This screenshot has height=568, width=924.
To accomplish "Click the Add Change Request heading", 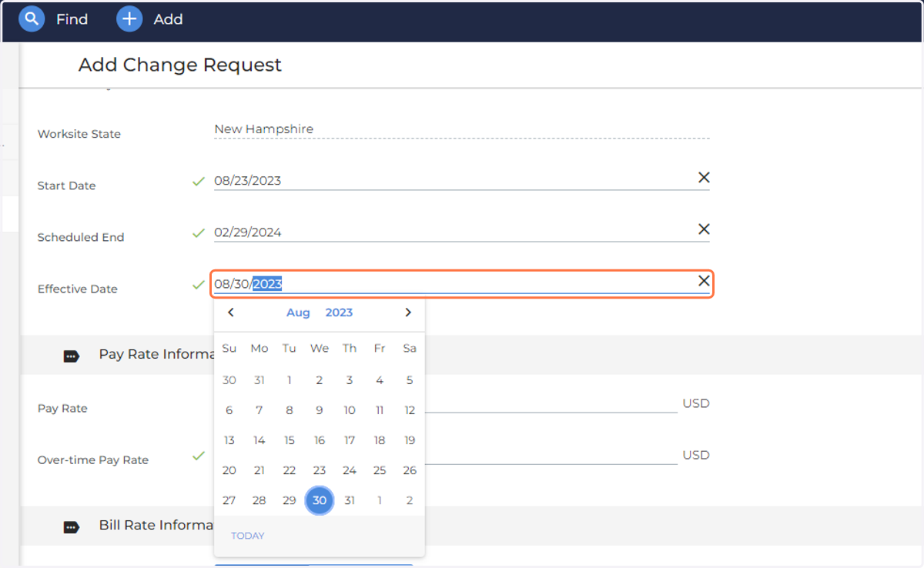I will (180, 65).
